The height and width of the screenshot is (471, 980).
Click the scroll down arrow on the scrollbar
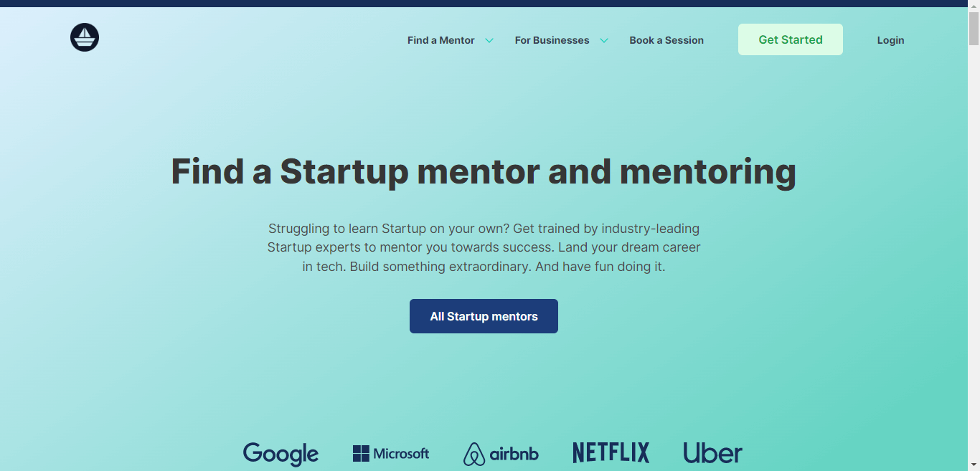point(974,465)
